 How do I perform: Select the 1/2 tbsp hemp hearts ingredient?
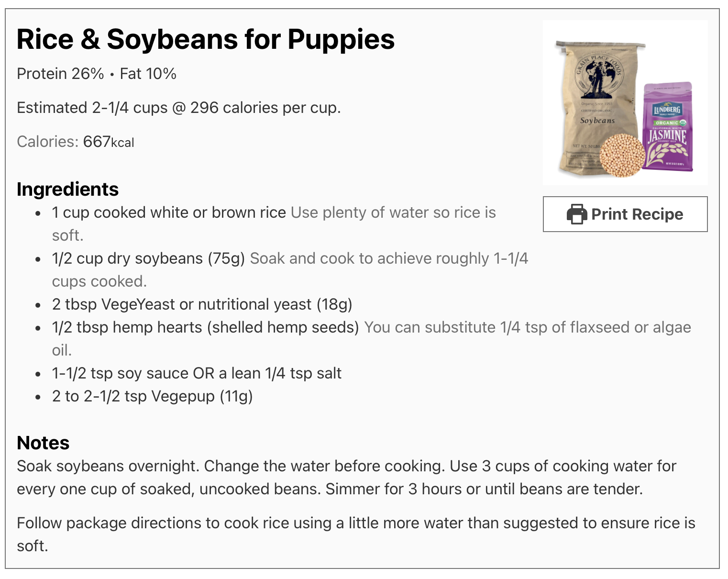point(205,327)
